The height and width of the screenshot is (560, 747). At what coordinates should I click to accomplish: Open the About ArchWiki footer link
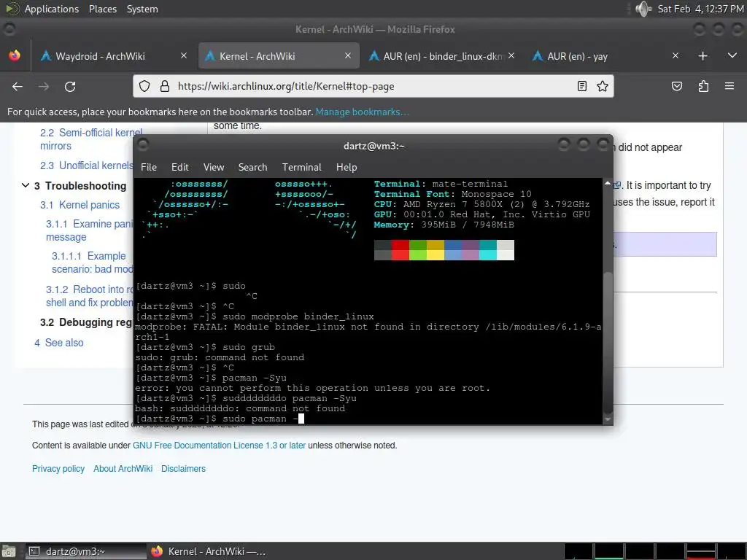point(123,469)
